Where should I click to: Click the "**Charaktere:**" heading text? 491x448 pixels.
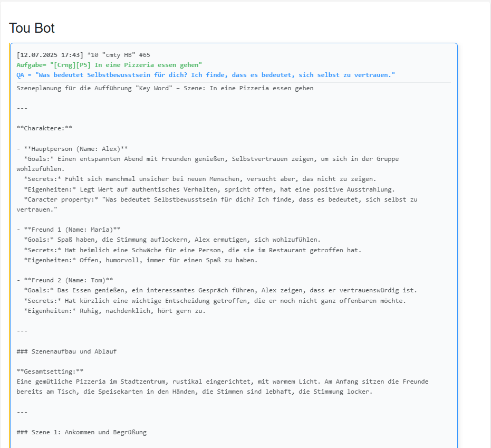coord(44,128)
